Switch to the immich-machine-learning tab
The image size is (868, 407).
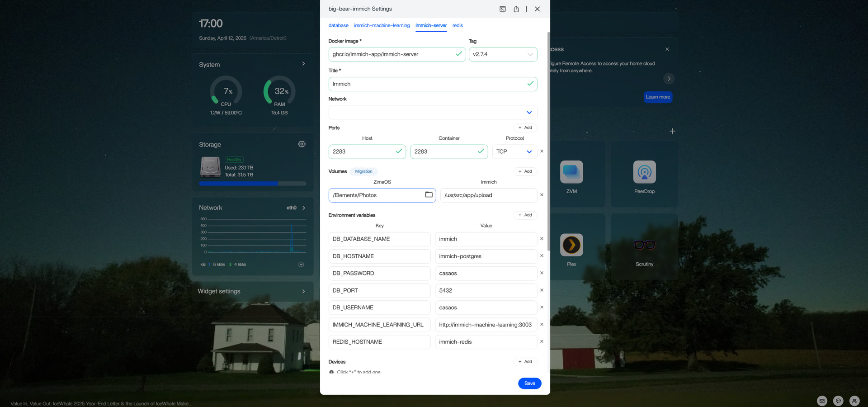pyautogui.click(x=382, y=26)
